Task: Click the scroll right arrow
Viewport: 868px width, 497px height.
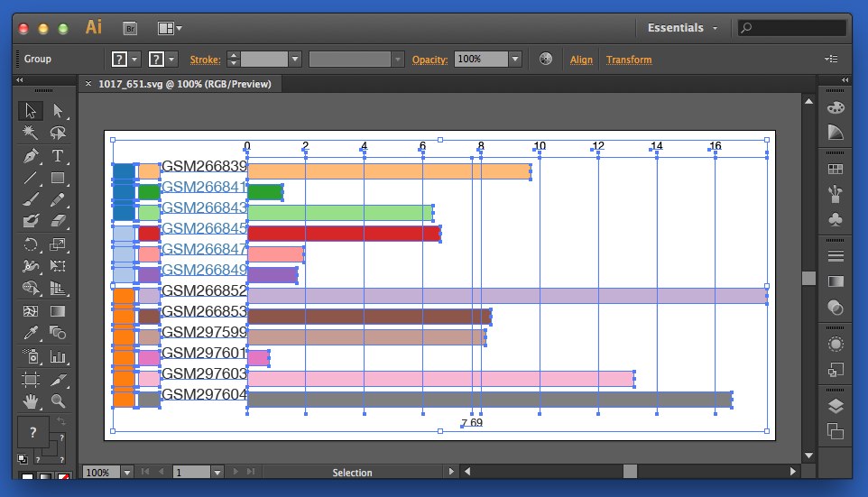Action: pyautogui.click(x=793, y=472)
